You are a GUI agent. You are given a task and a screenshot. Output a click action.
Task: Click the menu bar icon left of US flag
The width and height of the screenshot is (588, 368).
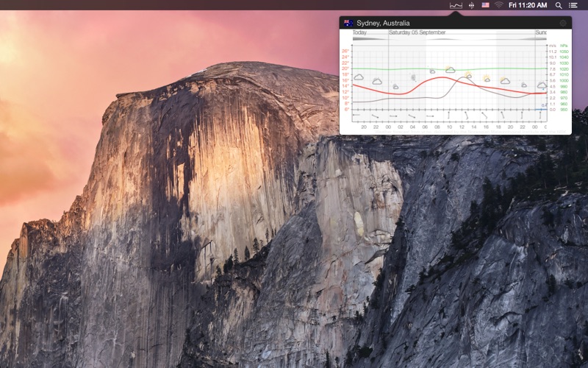click(x=471, y=5)
